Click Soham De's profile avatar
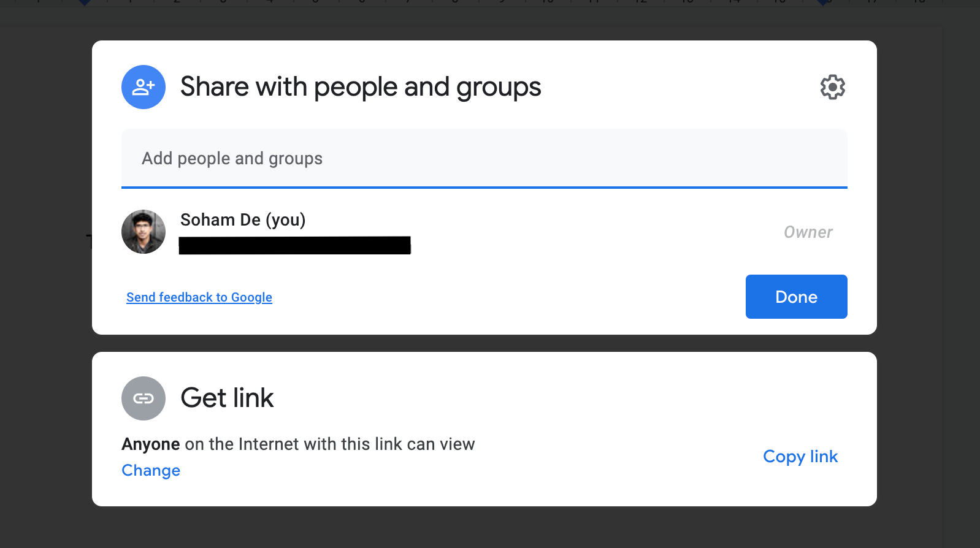 coord(143,232)
